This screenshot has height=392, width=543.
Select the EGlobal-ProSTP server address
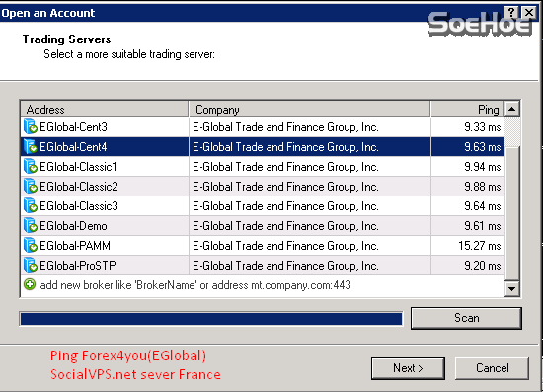[78, 266]
